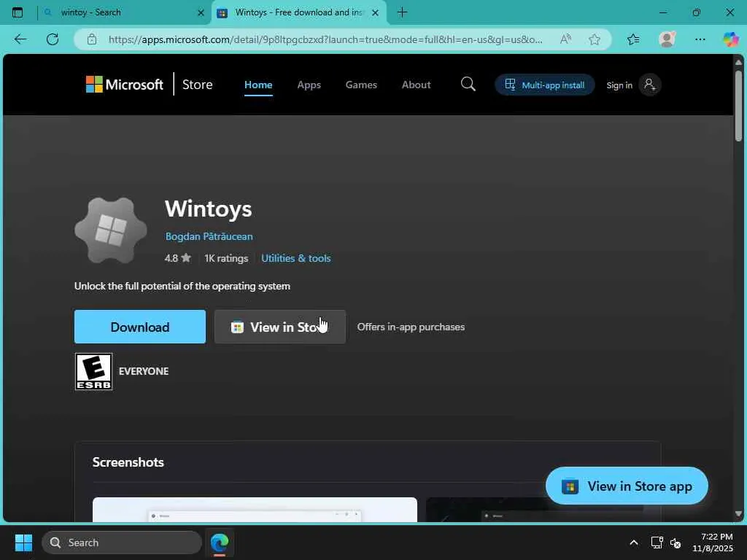Launch the Copilot icon in Edge
Viewport: 747px width, 560px height.
coord(731,39)
